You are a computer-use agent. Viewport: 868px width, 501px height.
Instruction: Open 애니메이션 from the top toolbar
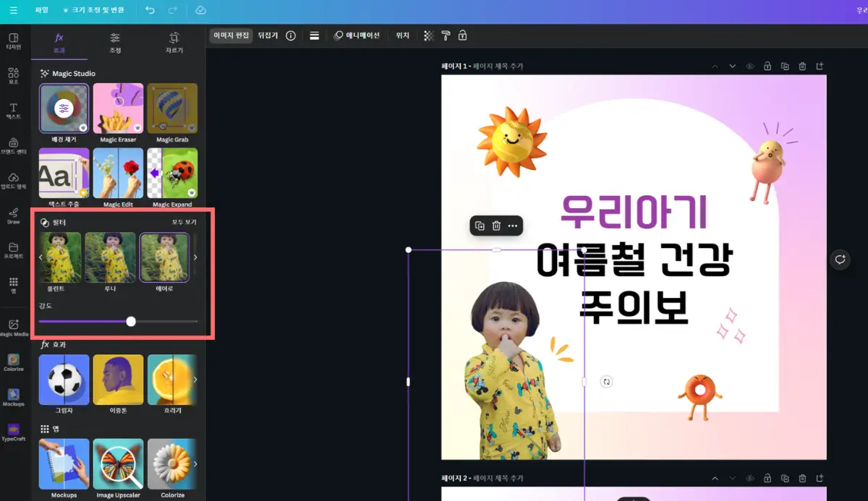357,35
